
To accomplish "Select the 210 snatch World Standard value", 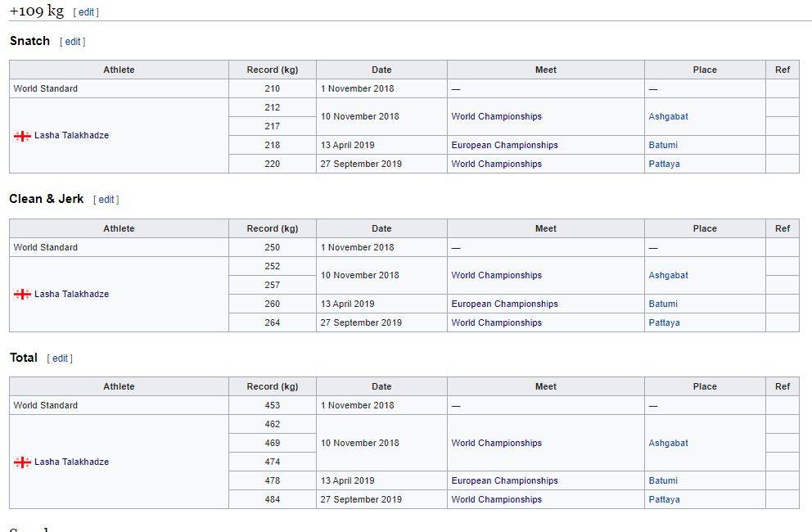I will click(x=273, y=88).
